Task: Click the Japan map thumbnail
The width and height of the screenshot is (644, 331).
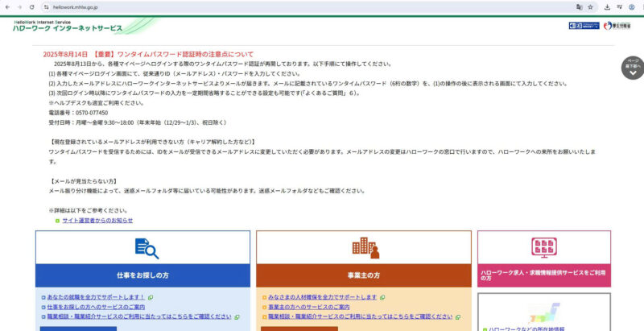Action: click(x=544, y=313)
